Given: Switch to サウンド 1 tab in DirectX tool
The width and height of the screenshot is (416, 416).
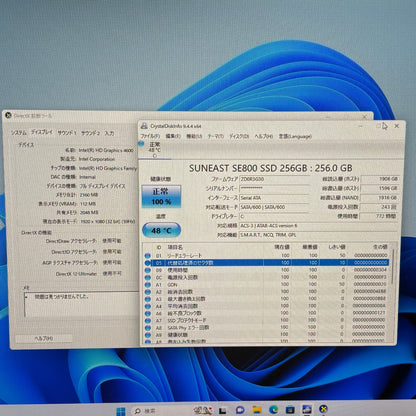Looking at the screenshot, I should (67, 133).
